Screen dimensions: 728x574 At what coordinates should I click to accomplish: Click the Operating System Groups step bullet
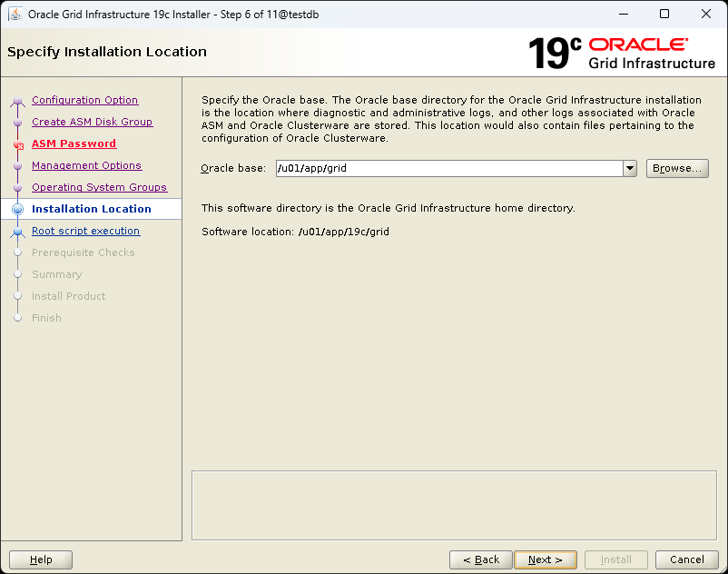point(17,188)
